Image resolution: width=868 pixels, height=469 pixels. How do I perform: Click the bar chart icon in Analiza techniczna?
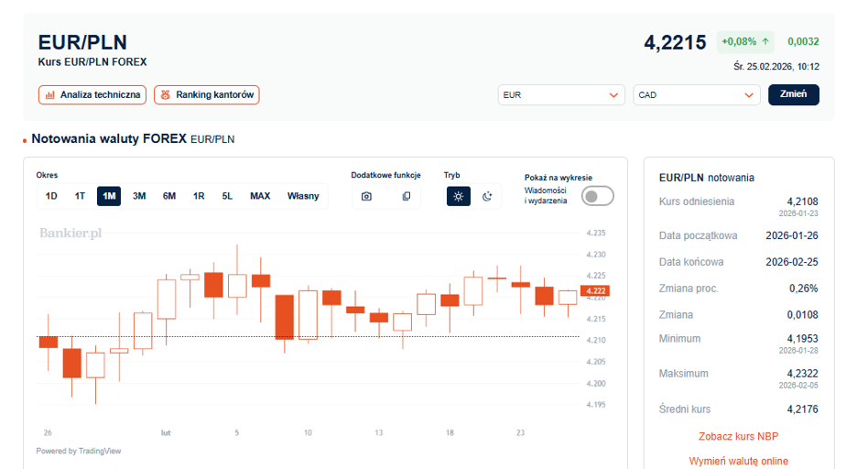(x=49, y=94)
